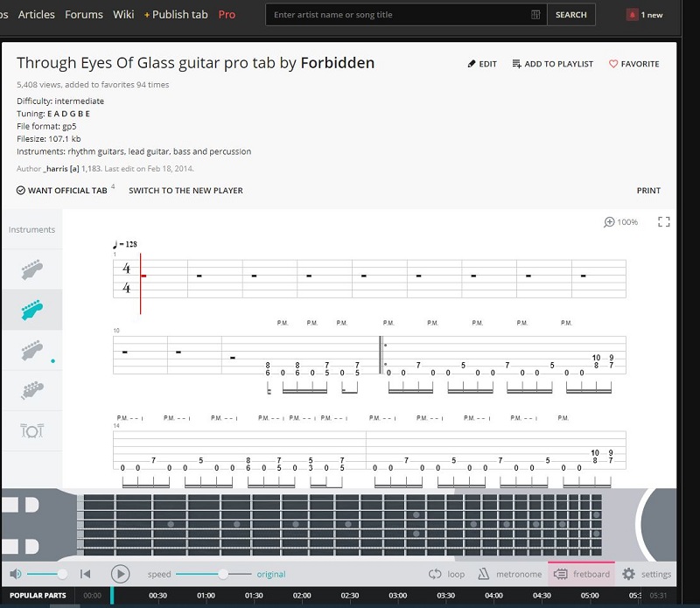Image resolution: width=700 pixels, height=608 pixels.
Task: Jump to 04:00 on the timeline
Action: pyautogui.click(x=493, y=596)
